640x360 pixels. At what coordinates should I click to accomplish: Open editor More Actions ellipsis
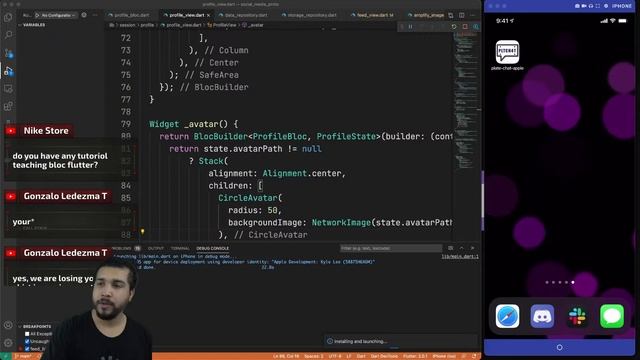(473, 15)
